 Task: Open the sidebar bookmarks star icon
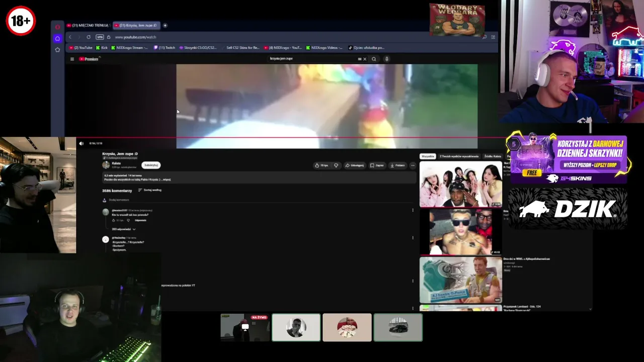tap(57, 49)
